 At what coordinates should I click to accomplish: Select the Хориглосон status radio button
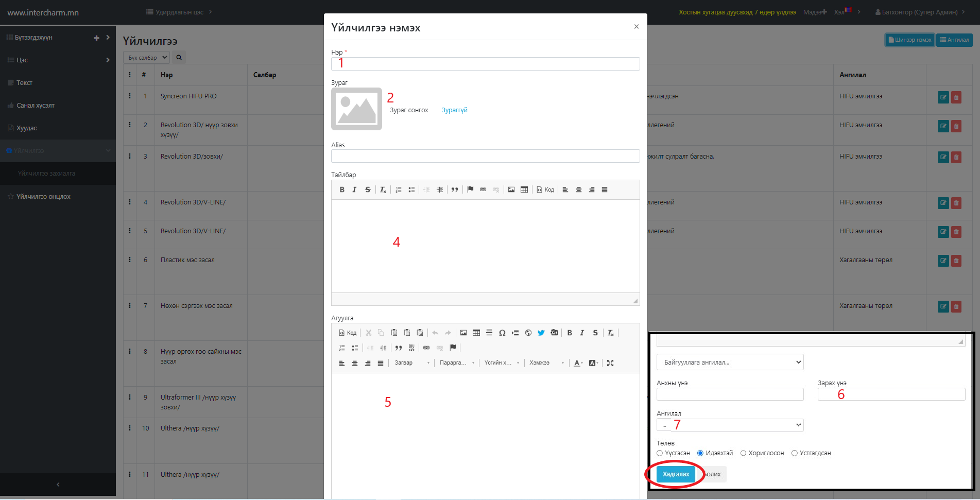[743, 453]
